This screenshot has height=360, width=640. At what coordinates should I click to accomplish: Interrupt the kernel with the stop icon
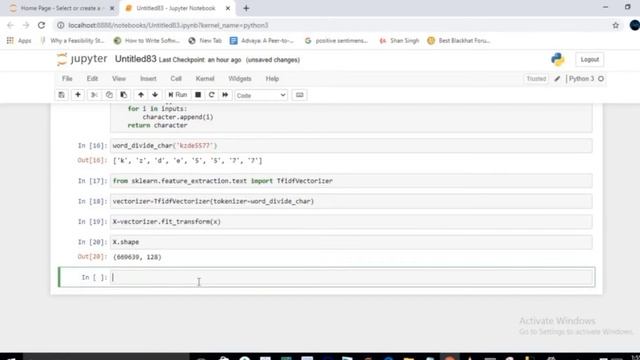tap(198, 95)
